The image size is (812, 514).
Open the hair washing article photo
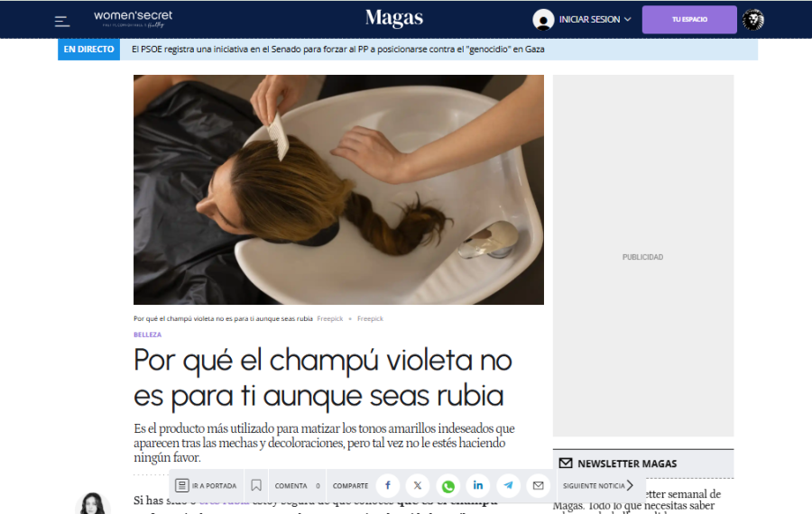(338, 189)
